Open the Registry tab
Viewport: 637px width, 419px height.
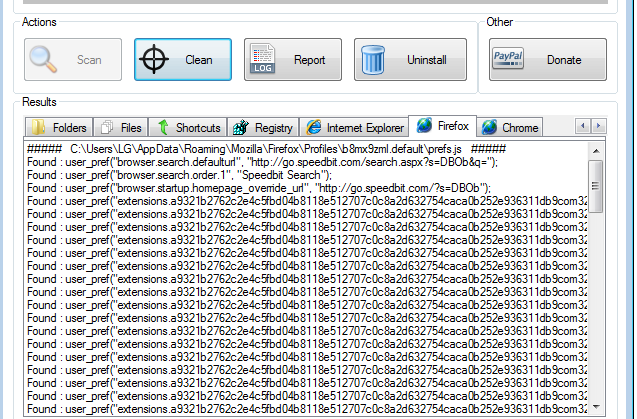coord(263,127)
